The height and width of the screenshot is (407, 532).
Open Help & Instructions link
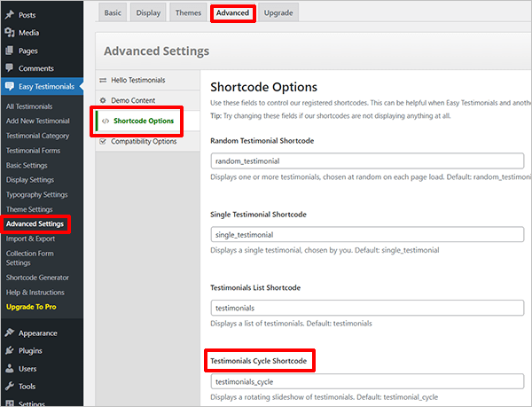[x=35, y=293]
